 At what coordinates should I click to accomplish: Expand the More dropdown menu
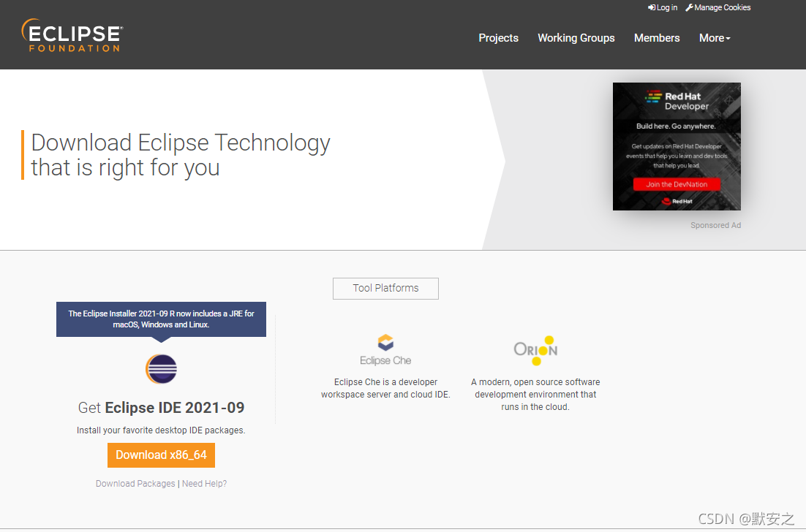coord(715,38)
